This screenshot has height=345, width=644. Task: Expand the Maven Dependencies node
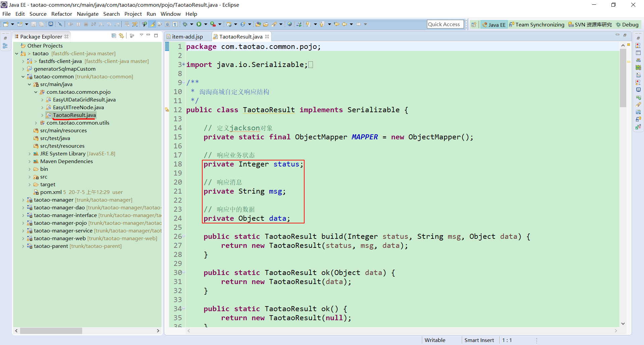click(29, 161)
